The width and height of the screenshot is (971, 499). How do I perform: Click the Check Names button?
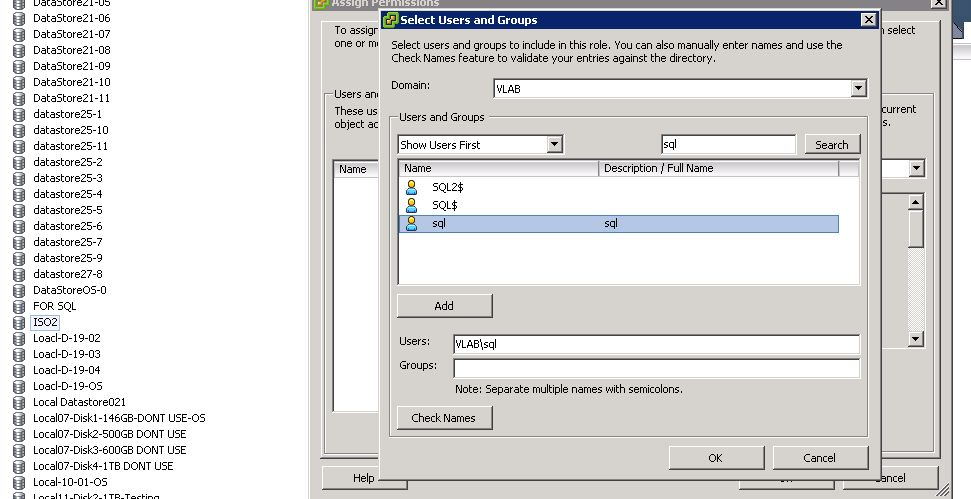point(444,418)
